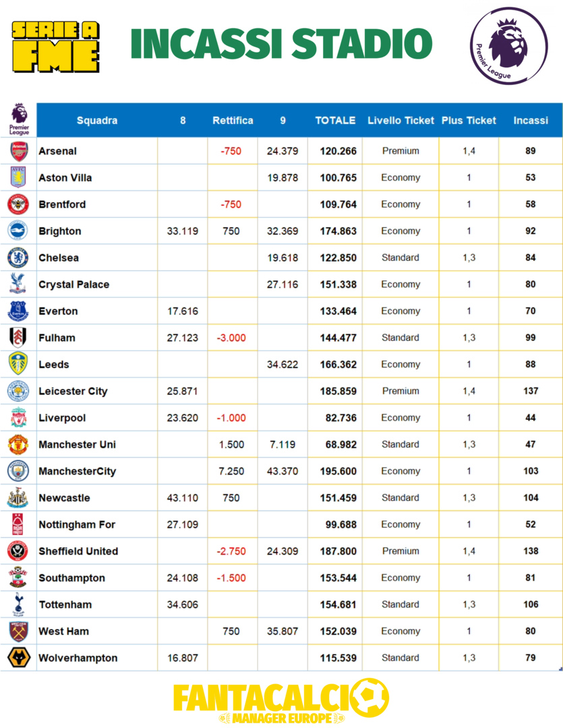The image size is (563, 728).
Task: Select the Sheffield United team name
Action: 78,551
